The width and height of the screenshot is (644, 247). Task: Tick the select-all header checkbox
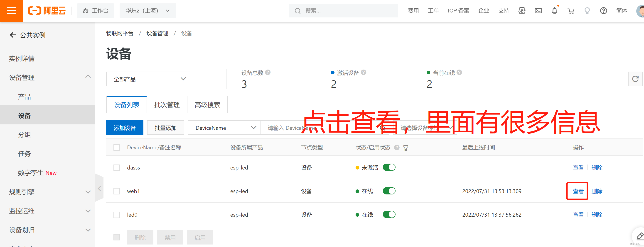pyautogui.click(x=116, y=148)
